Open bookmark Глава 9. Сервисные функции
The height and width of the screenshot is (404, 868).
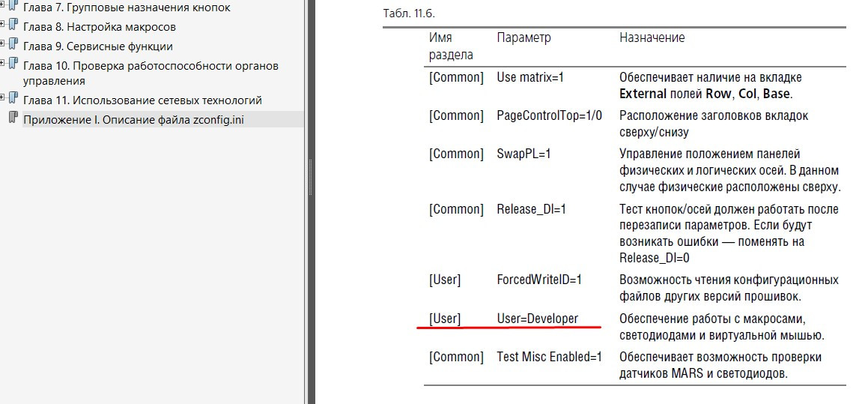pos(98,46)
